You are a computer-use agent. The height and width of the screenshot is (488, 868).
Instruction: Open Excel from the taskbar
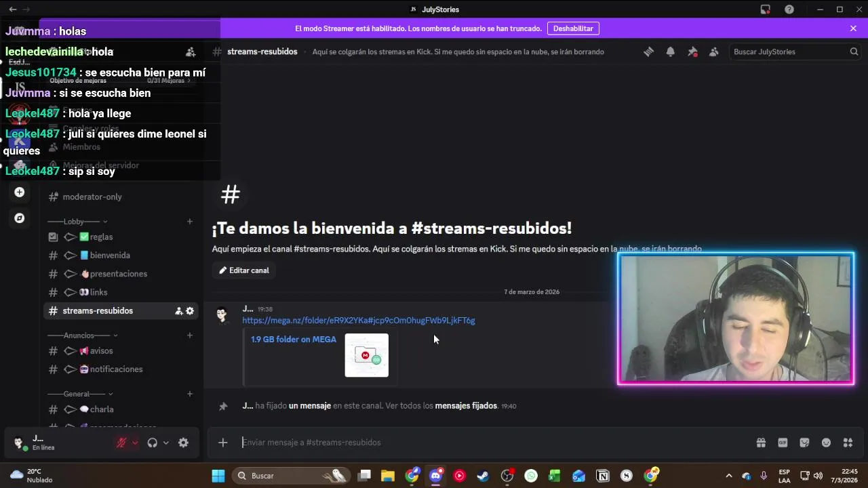point(555,476)
